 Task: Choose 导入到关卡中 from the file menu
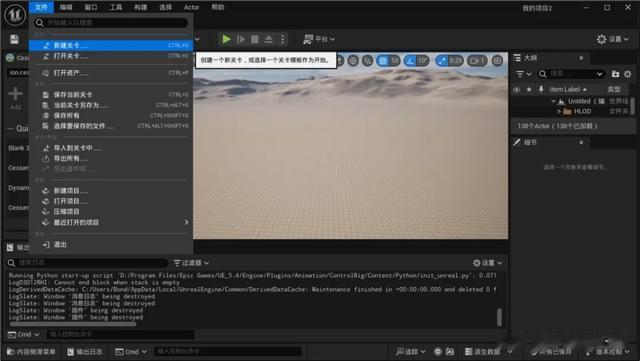111,148
